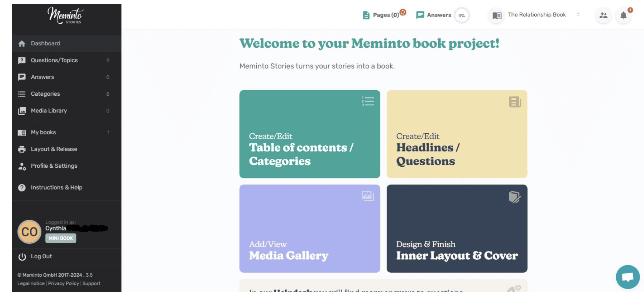644x297 pixels.
Task: Click the Meminto Stories logo
Action: [x=65, y=16]
